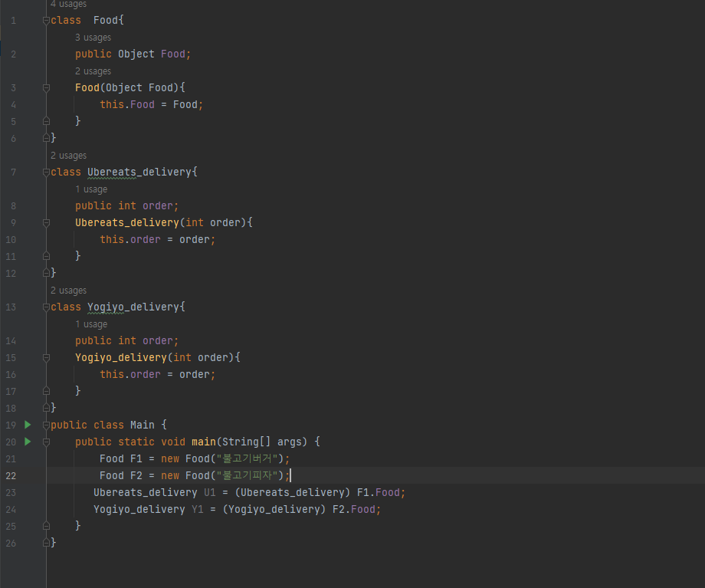This screenshot has width=705, height=588.
Task: Run main method via line 20 gutter arrow
Action: (x=28, y=442)
